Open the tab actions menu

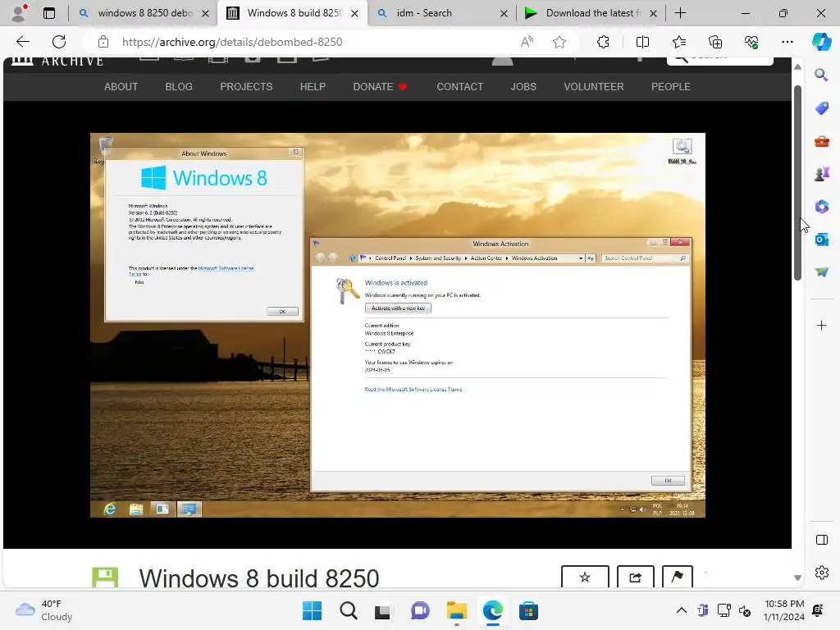(48, 13)
